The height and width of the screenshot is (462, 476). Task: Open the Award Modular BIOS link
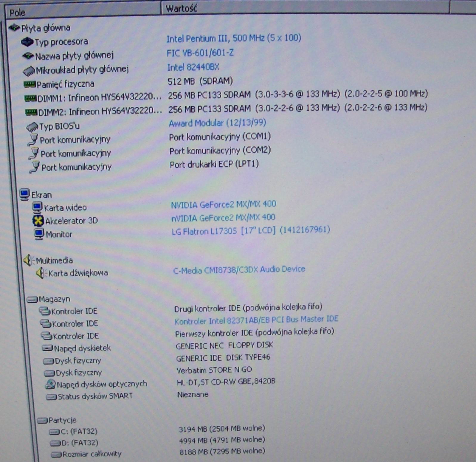pos(218,123)
